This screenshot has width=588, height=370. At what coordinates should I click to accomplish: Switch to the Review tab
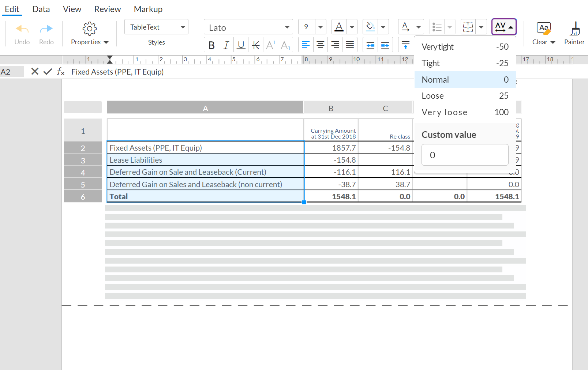(108, 9)
